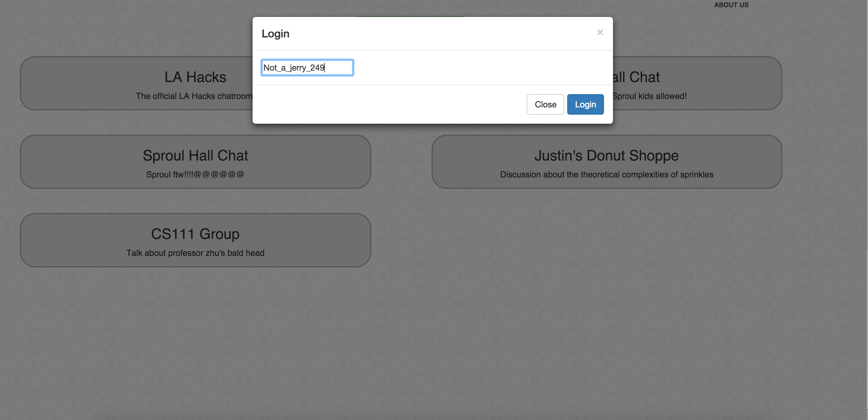Open the Justin's Donut Shoppe title
868x420 pixels.
606,155
